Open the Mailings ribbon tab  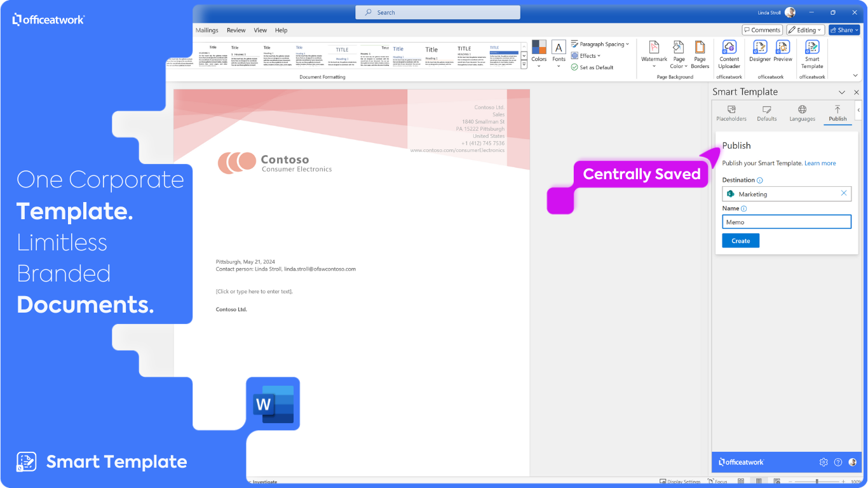pos(207,30)
